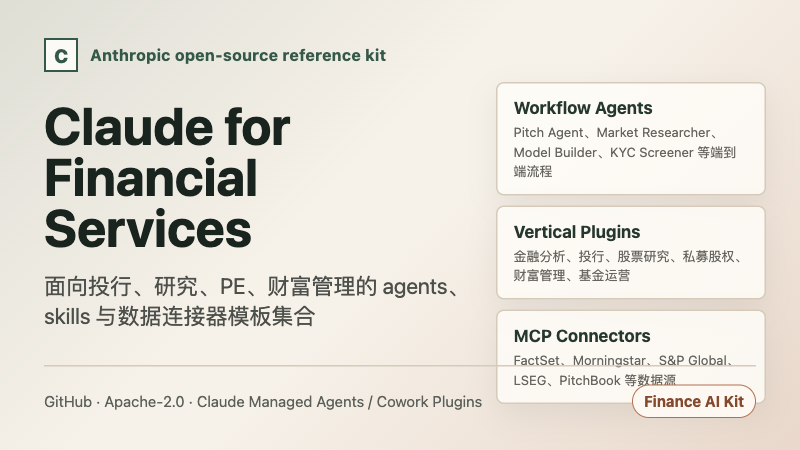Click the description starting 'Pitch Agent、Market Researcher'
The height and width of the screenshot is (450, 800).
pyautogui.click(x=624, y=152)
